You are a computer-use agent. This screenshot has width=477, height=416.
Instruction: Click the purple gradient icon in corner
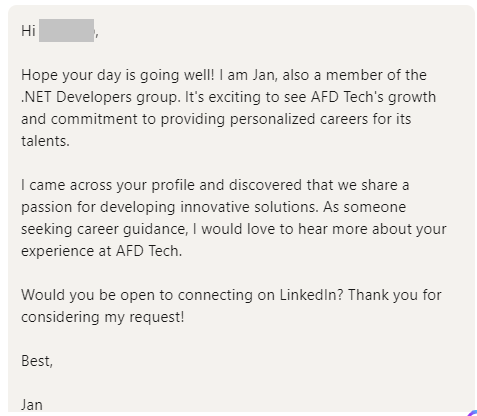point(473,413)
